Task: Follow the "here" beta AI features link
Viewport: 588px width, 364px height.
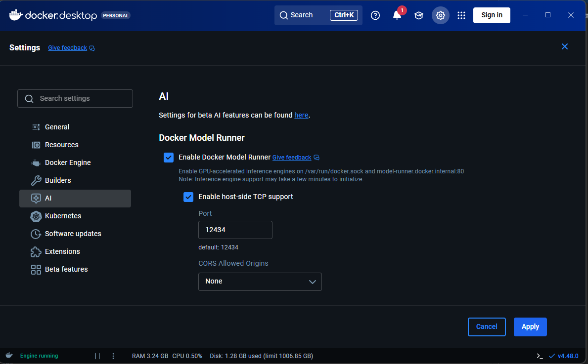Action: pos(301,115)
